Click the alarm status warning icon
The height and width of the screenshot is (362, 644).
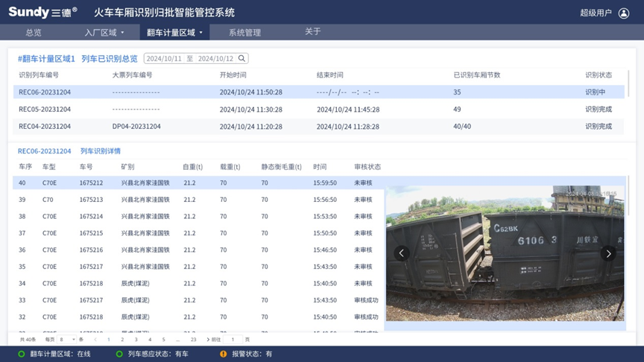pos(223,354)
